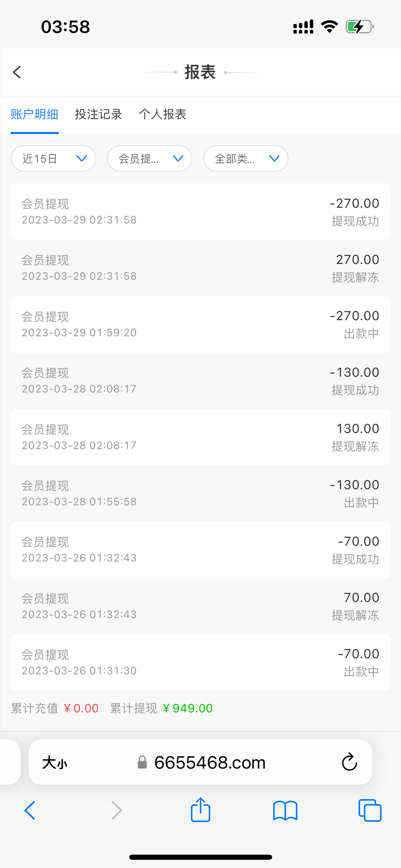401x868 pixels.
Task: Open the Safari share sheet icon
Action: tap(200, 810)
